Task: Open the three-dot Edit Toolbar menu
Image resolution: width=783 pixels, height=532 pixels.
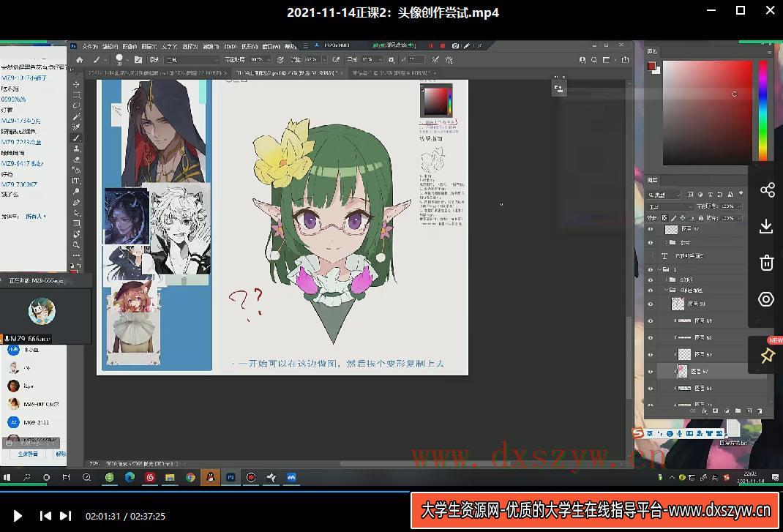Action: coord(76,255)
